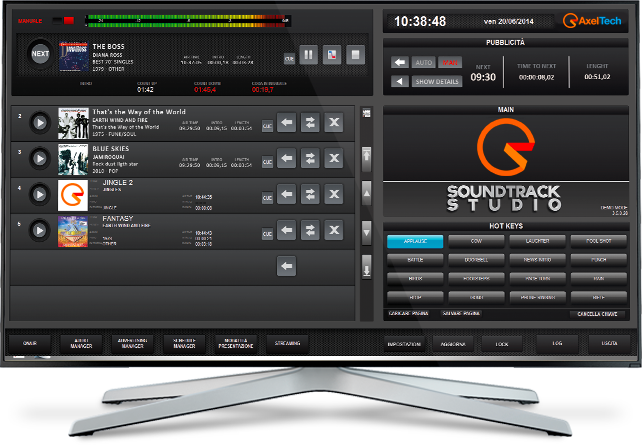
Task: Trigger the APPLAUSE hot key
Action: click(x=415, y=241)
